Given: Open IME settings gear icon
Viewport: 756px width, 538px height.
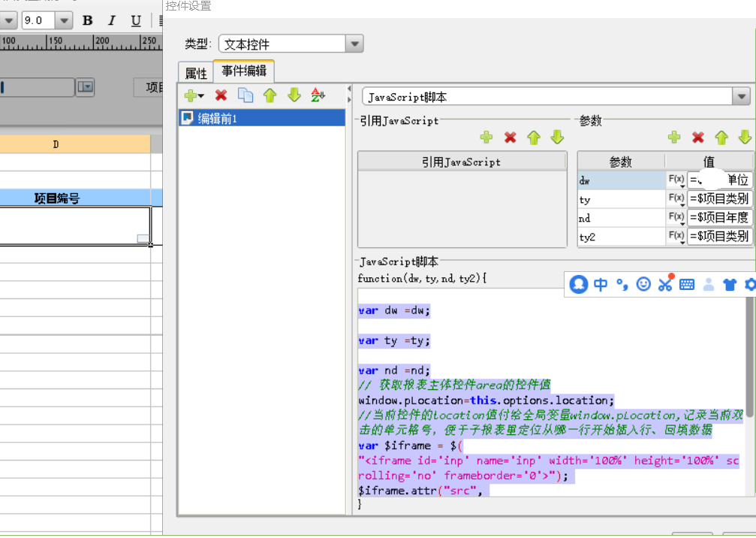Looking at the screenshot, I should click(x=750, y=284).
